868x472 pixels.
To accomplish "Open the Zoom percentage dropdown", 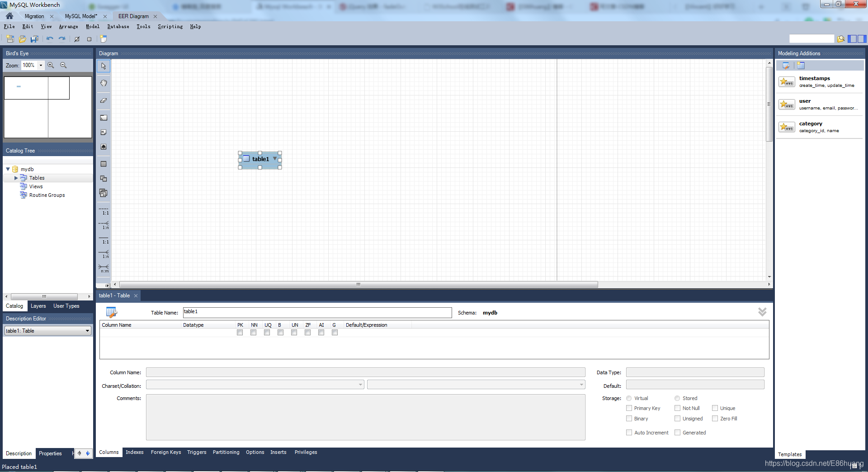I will click(41, 65).
